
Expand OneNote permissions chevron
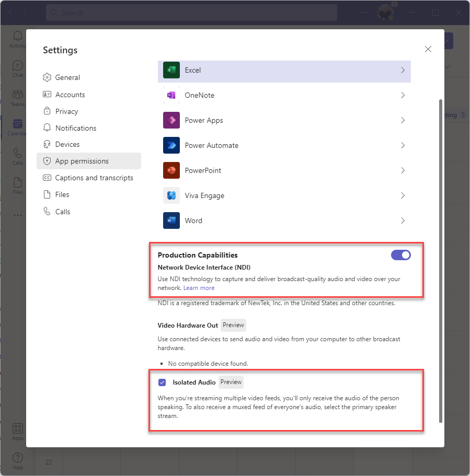click(x=403, y=95)
